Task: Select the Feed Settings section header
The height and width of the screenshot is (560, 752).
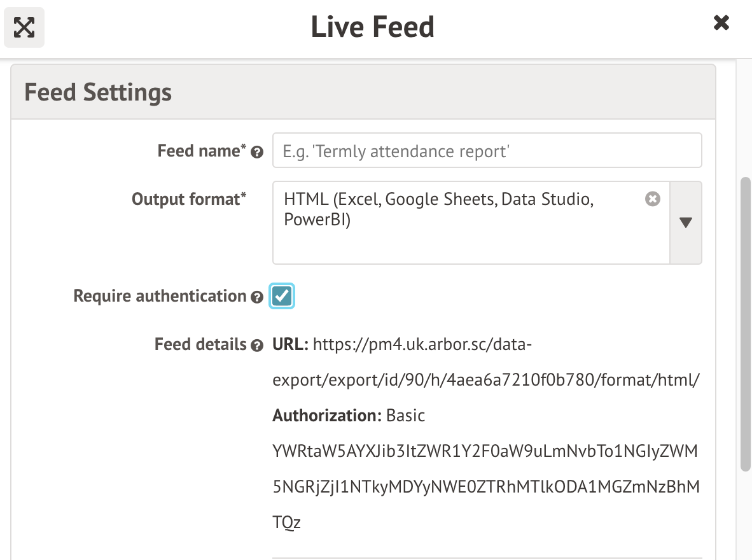Action: (x=97, y=92)
